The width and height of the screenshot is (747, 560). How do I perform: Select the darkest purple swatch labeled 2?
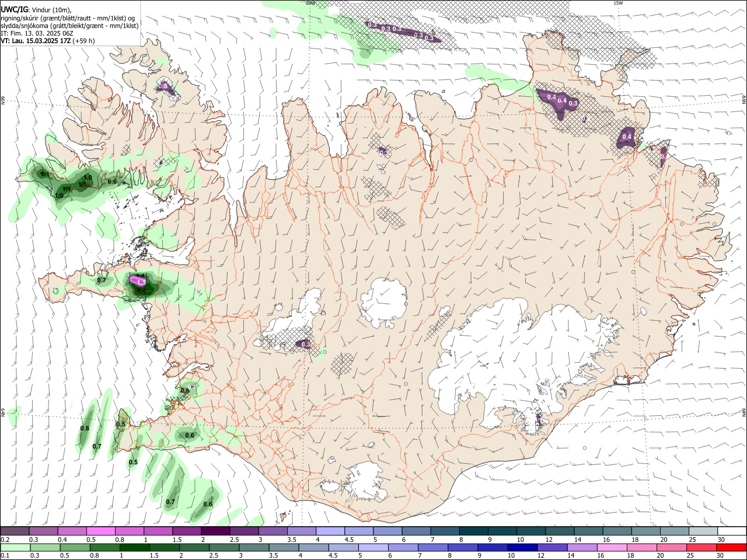click(215, 531)
